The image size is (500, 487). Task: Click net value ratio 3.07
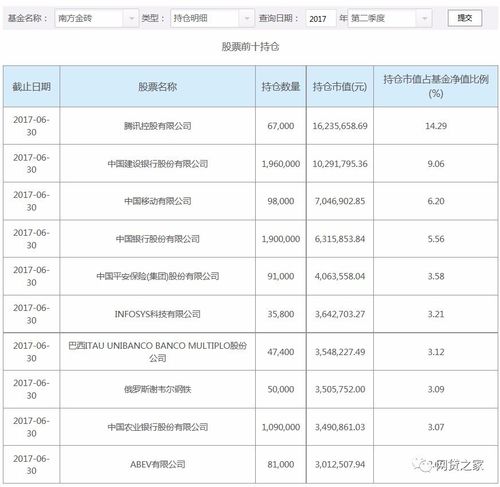coord(436,427)
